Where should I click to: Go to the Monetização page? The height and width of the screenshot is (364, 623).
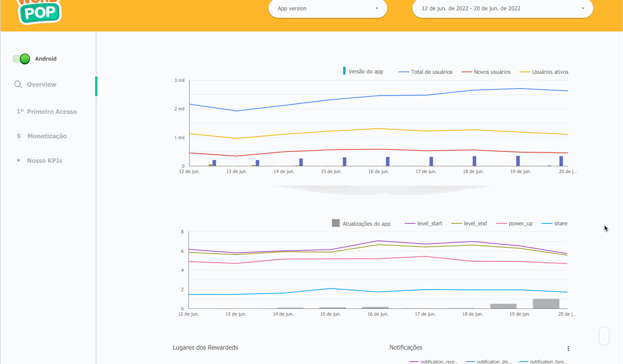pos(47,136)
